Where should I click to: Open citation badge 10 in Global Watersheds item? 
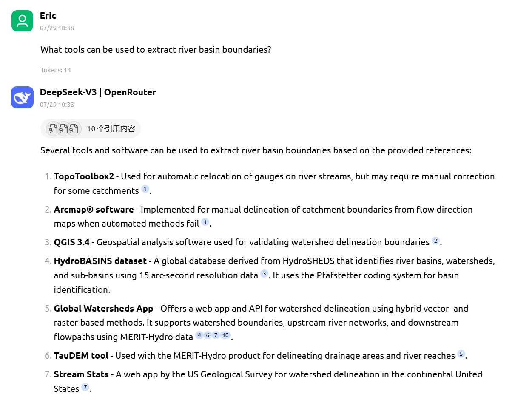(x=225, y=335)
